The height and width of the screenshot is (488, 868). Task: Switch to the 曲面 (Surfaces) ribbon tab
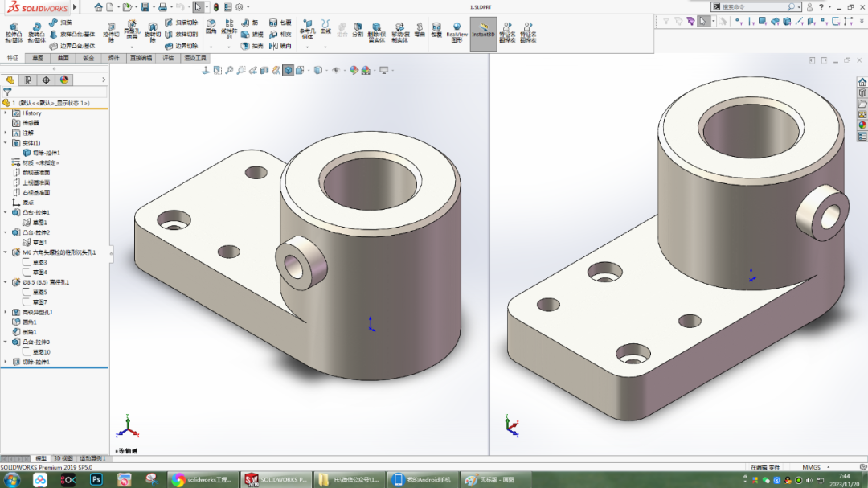pos(63,58)
